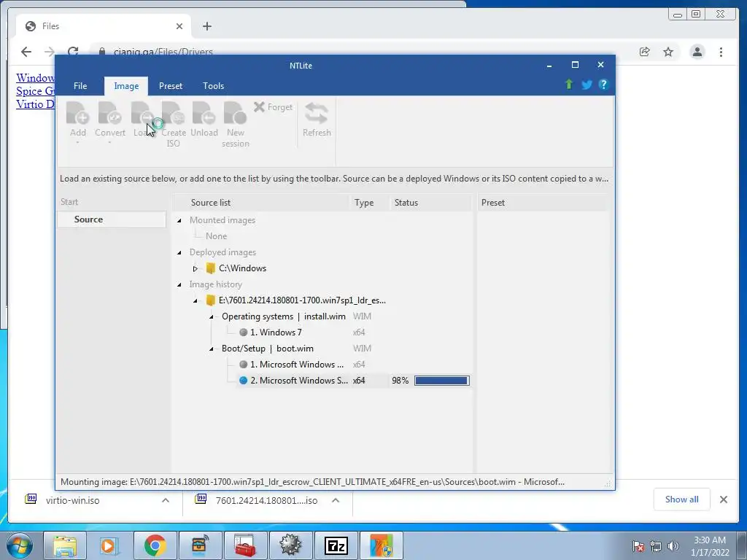Click the Forget button with the X
747x560 pixels.
273,107
